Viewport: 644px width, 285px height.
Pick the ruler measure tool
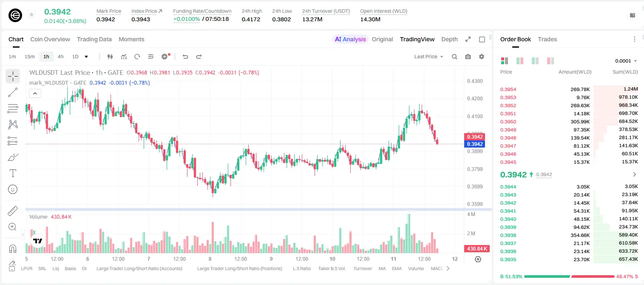13,211
